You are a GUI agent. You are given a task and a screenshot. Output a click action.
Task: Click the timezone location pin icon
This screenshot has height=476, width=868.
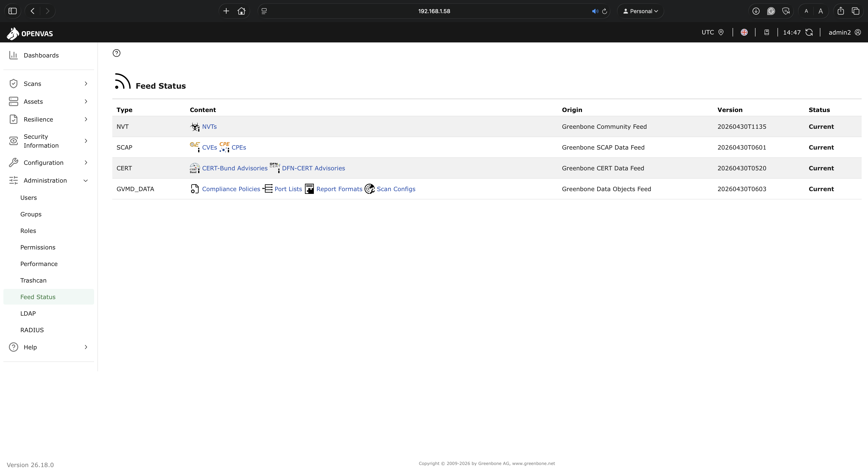click(721, 32)
